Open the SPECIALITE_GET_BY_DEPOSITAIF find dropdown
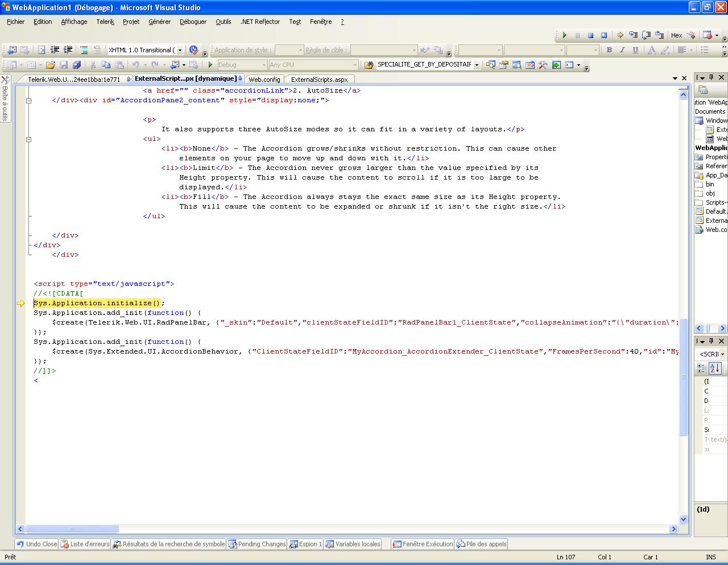 pyautogui.click(x=477, y=65)
